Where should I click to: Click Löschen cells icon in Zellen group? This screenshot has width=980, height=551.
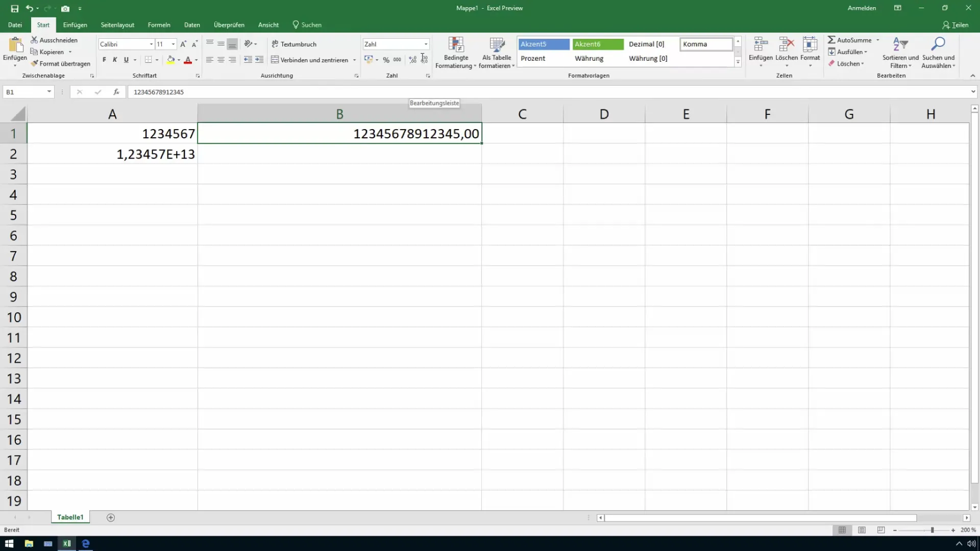click(x=787, y=44)
